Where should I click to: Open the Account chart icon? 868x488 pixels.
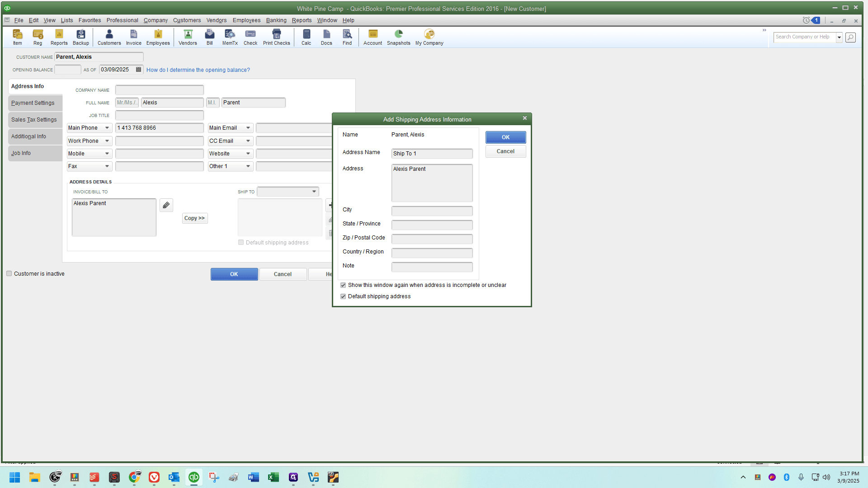coord(373,37)
